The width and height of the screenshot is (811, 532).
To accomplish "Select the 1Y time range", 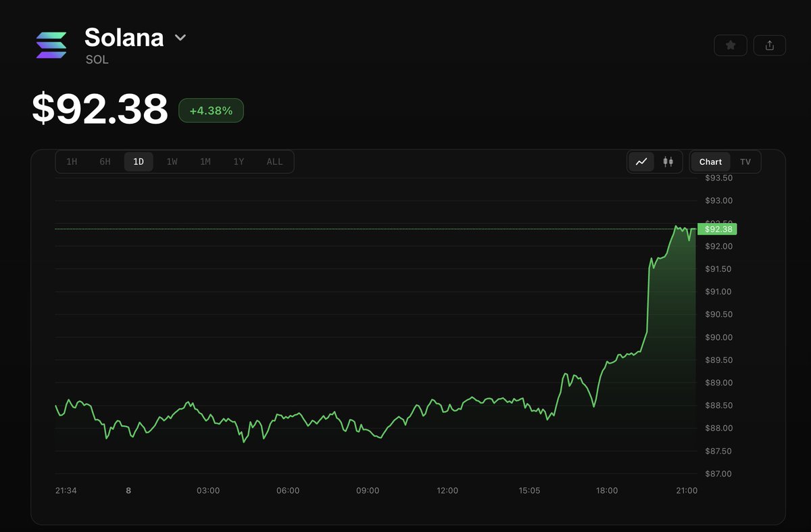I will point(239,162).
